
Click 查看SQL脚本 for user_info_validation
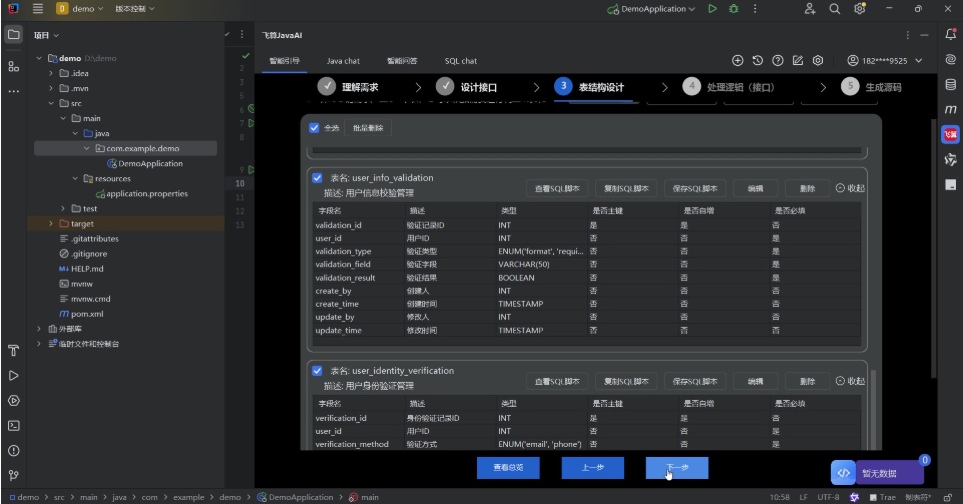pyautogui.click(x=557, y=188)
